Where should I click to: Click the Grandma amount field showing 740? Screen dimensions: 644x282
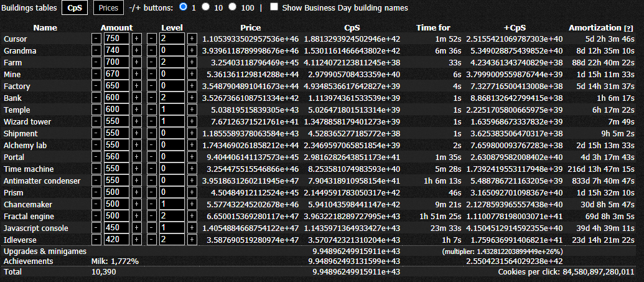116,51
